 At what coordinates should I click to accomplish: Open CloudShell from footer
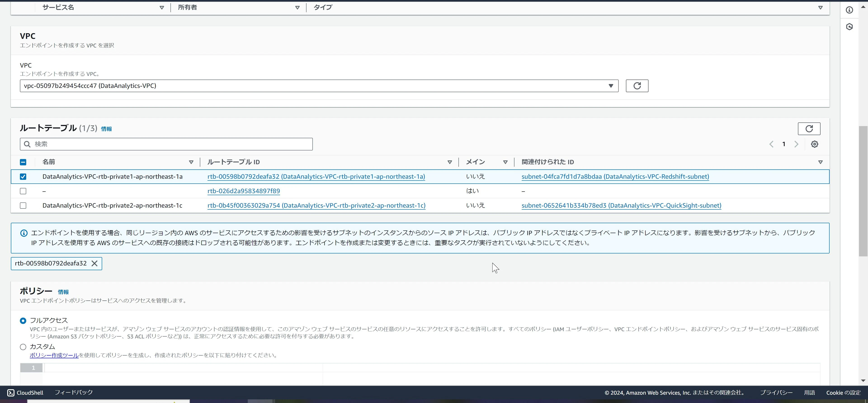(x=25, y=393)
